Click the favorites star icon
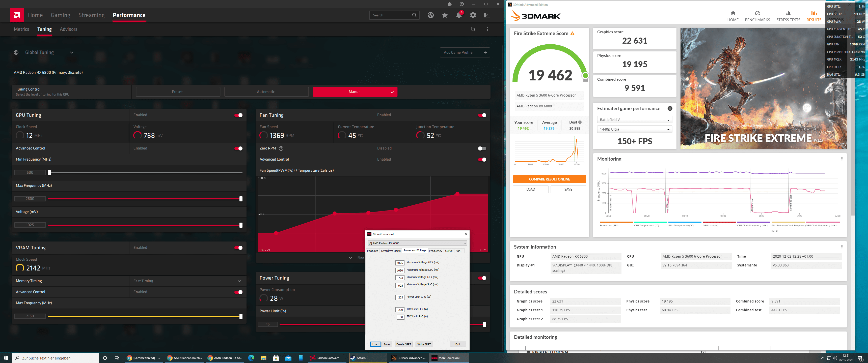The height and width of the screenshot is (363, 868). pyautogui.click(x=445, y=15)
